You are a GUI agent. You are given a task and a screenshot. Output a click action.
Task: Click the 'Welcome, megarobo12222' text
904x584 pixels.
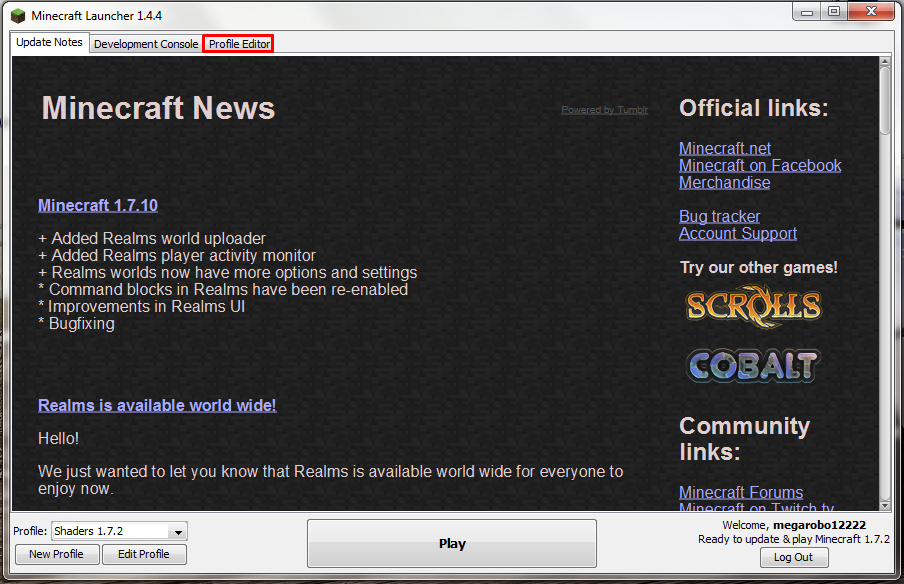click(794, 525)
